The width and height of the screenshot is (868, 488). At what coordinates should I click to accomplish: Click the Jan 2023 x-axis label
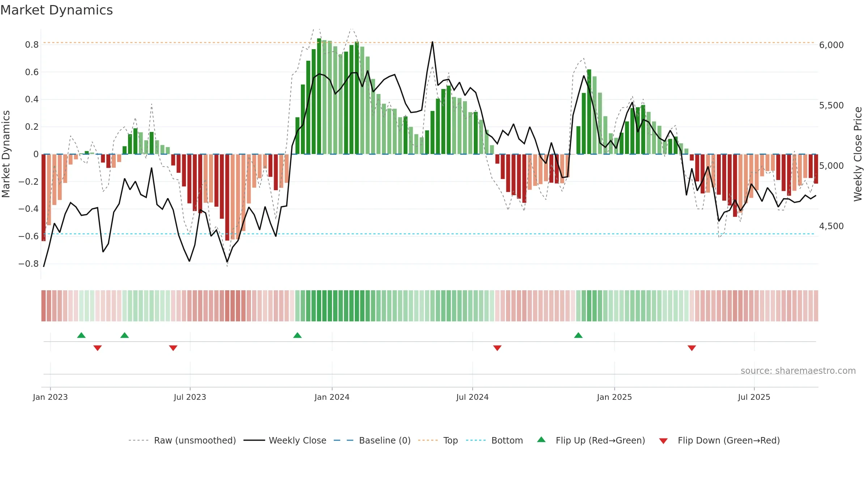(50, 397)
